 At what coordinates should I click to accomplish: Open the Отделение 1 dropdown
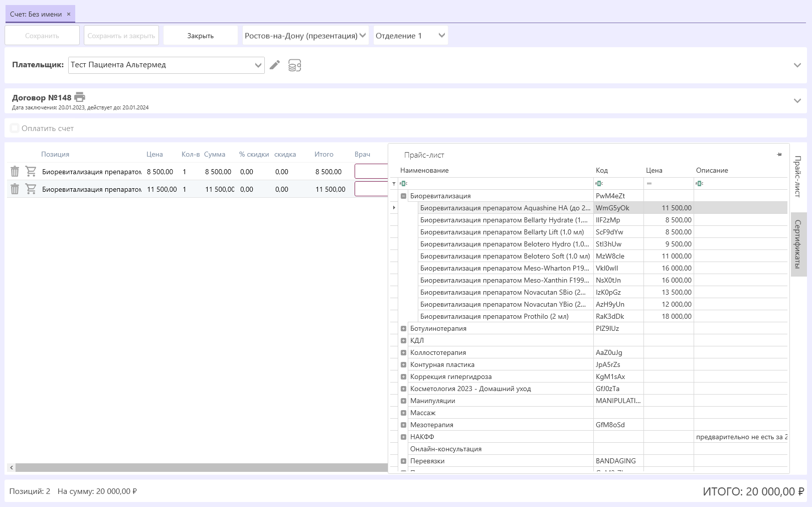pyautogui.click(x=410, y=36)
